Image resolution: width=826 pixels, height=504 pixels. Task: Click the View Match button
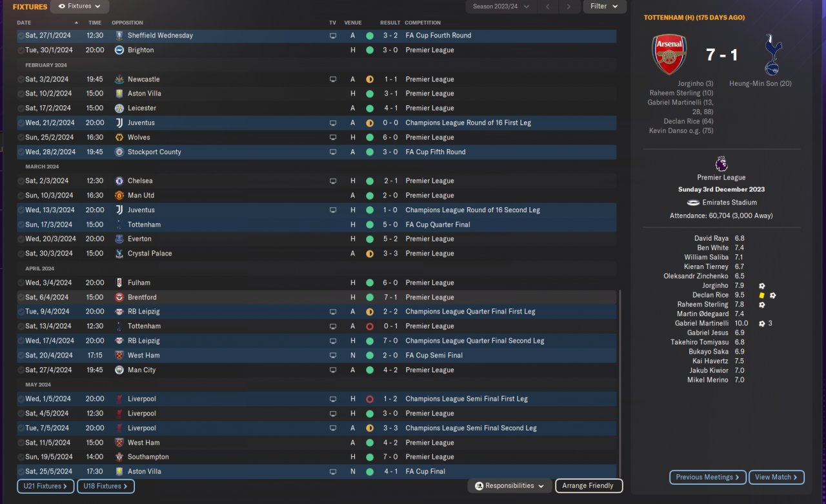point(776,478)
